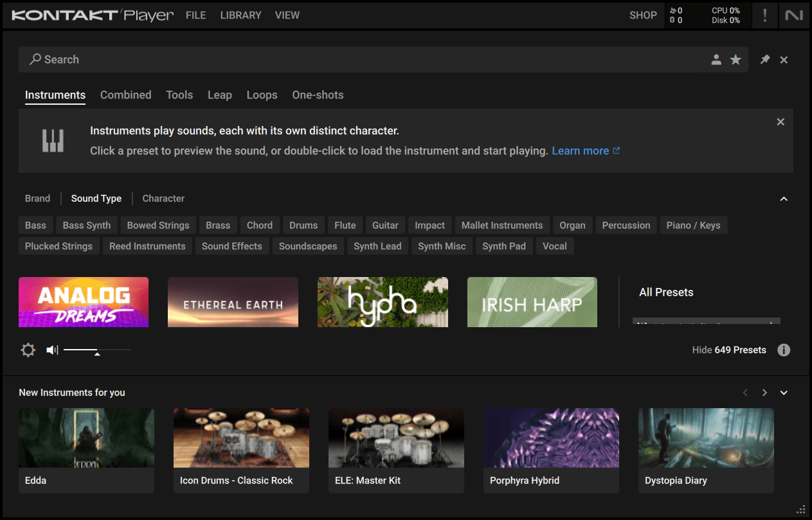Screen dimensions: 812x520
Task: Toggle the Flute tag
Action: click(x=345, y=226)
